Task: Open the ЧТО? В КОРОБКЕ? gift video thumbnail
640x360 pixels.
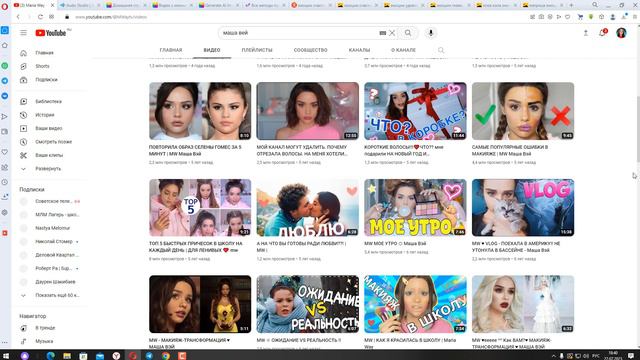Action: pos(415,111)
